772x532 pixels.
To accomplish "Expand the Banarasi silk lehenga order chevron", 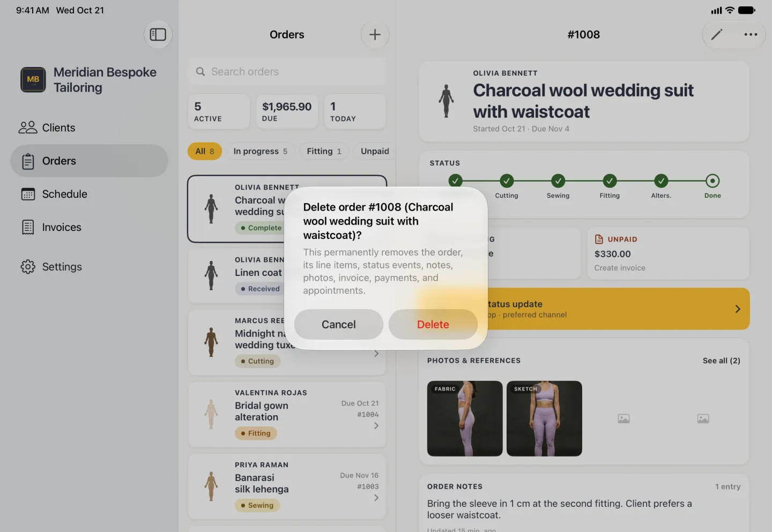I will pyautogui.click(x=376, y=498).
